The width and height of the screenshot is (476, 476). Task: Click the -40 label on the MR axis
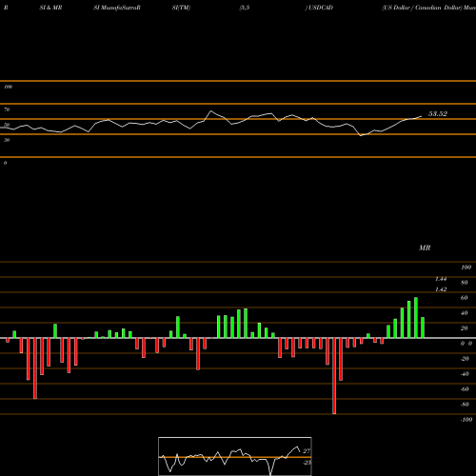pos(465,374)
